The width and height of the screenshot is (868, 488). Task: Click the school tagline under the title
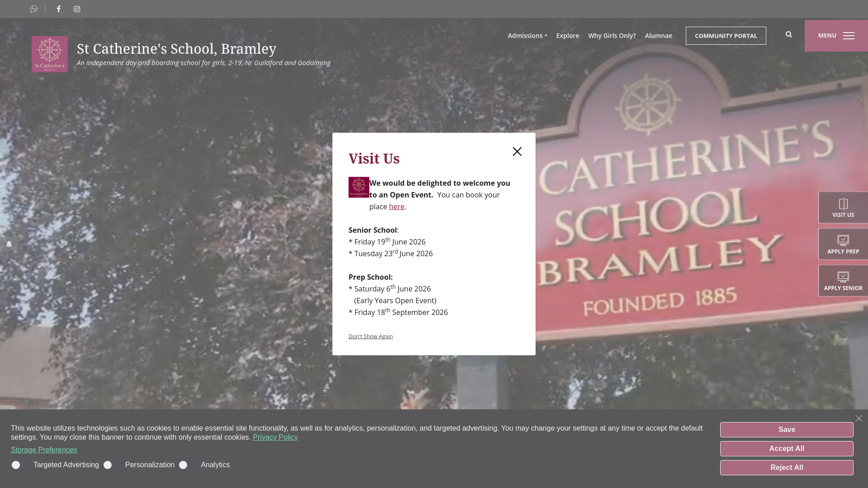pyautogui.click(x=203, y=63)
